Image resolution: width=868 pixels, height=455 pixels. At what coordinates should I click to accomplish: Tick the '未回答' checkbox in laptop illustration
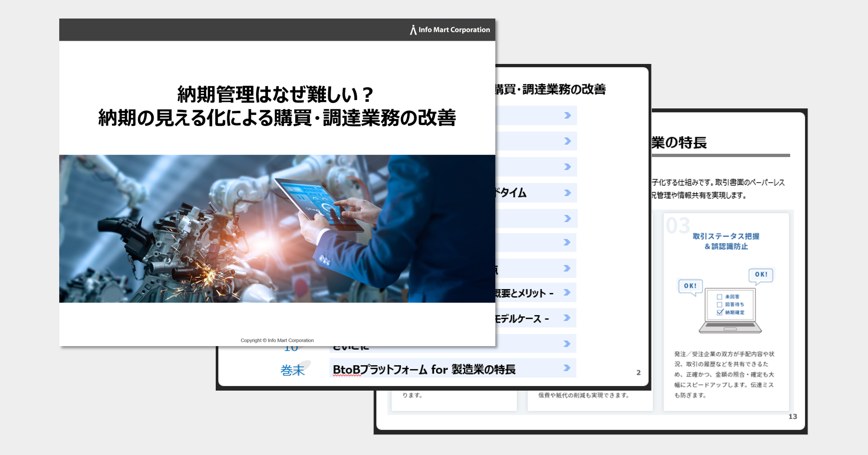pos(719,297)
